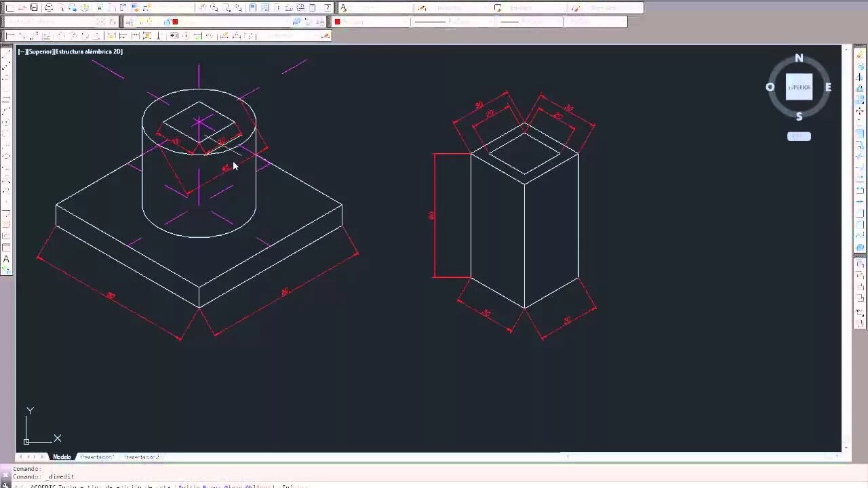Switch to the Presentación2 layout tab

point(141,457)
